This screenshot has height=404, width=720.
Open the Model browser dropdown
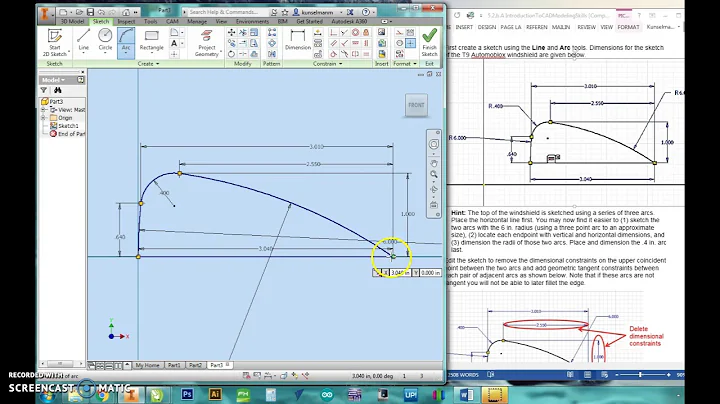click(54, 80)
